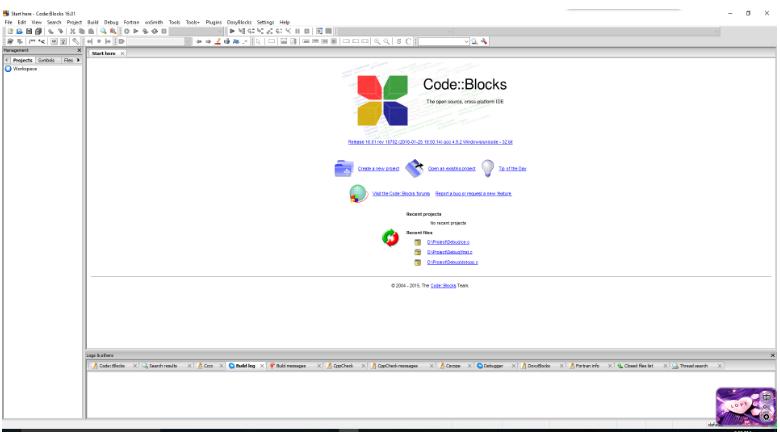Click the New file toolbar icon
The width and height of the screenshot is (780, 438).
coord(10,31)
